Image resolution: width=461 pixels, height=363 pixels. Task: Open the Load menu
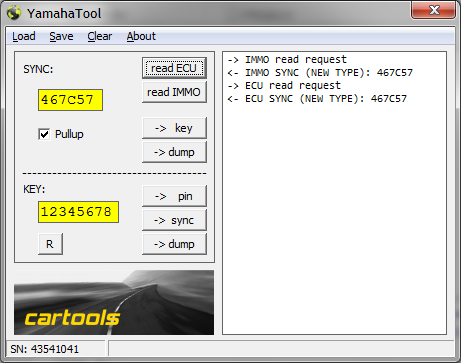click(24, 36)
